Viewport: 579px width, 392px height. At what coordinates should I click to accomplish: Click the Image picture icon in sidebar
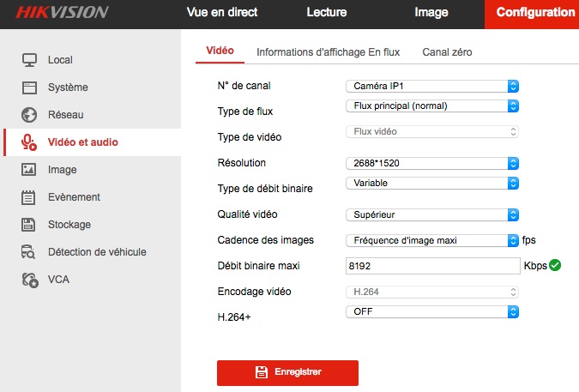30,170
